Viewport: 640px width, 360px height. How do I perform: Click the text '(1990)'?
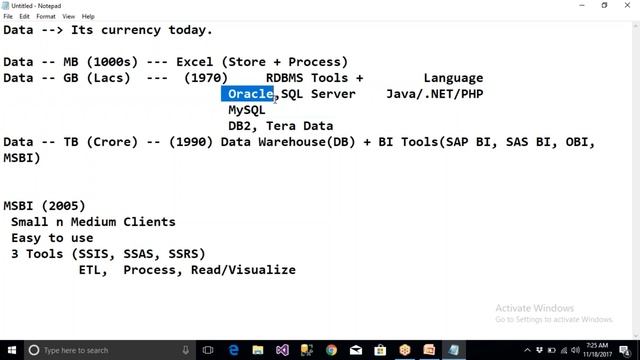[191, 142]
